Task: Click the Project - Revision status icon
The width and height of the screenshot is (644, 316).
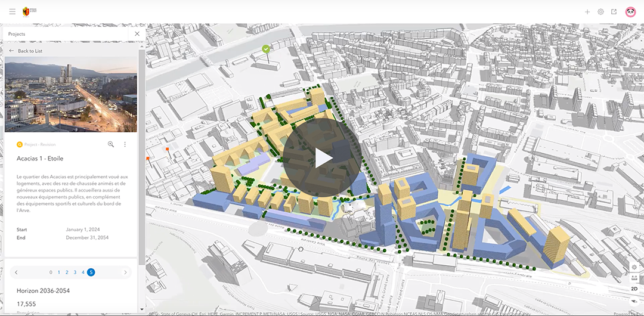Action: point(19,145)
